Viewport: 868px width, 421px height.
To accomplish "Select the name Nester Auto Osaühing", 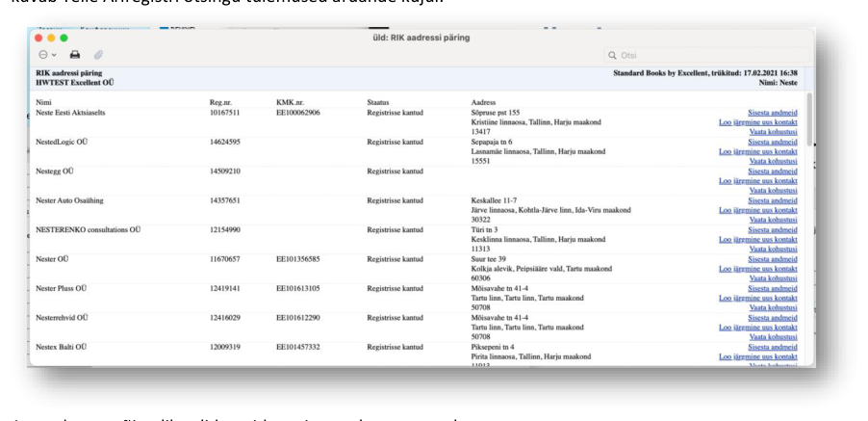I will (69, 200).
